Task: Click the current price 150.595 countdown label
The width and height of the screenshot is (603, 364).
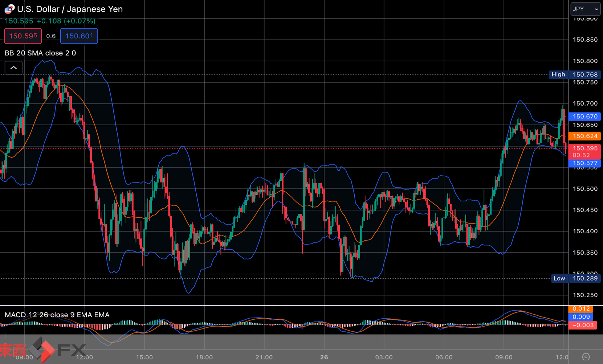Action: pyautogui.click(x=584, y=151)
